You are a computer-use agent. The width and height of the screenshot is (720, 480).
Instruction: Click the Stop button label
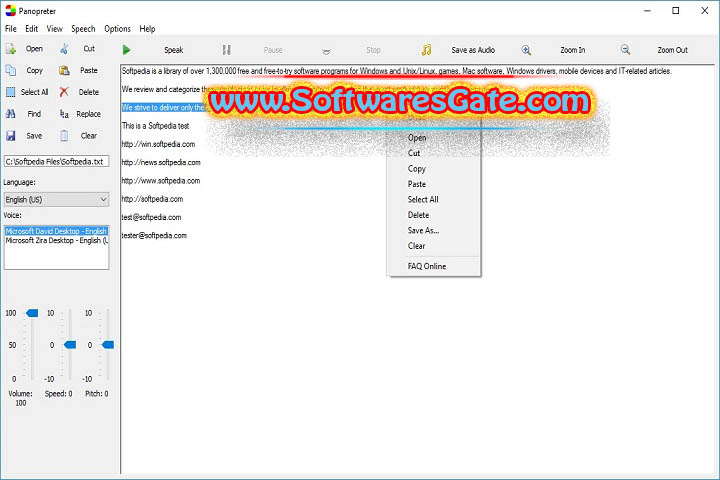click(x=373, y=50)
